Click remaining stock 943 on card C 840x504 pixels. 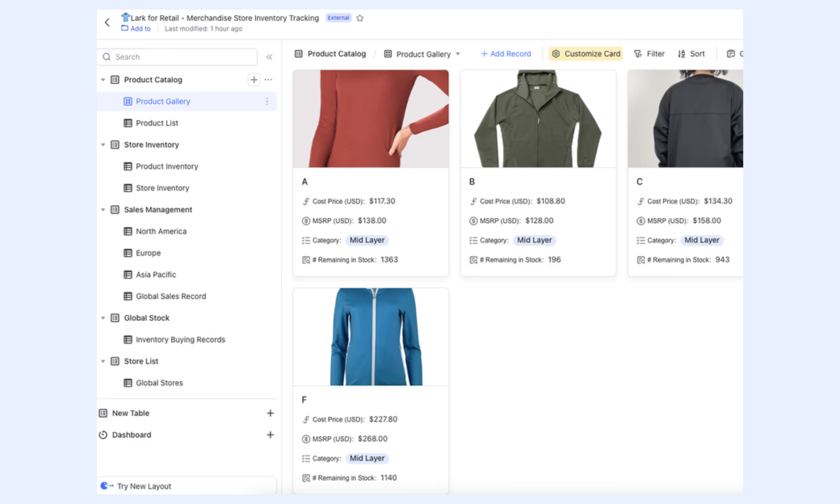(x=722, y=260)
